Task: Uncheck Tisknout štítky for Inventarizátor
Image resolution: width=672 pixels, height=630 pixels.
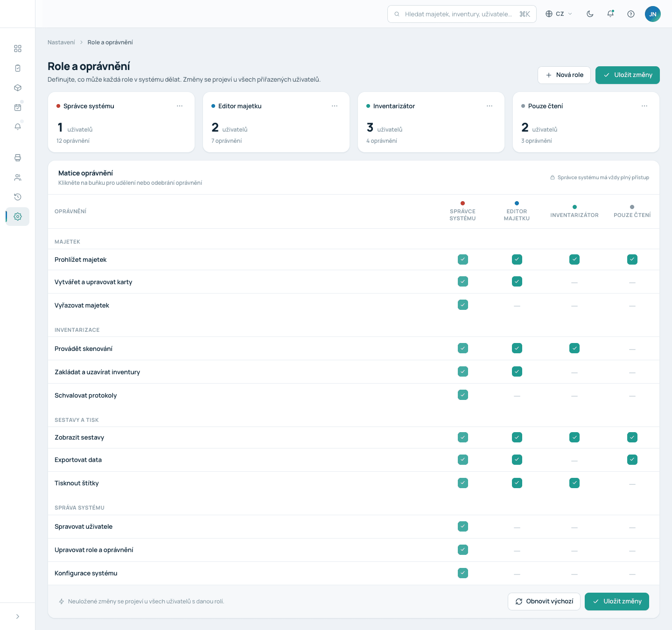Action: (x=574, y=483)
